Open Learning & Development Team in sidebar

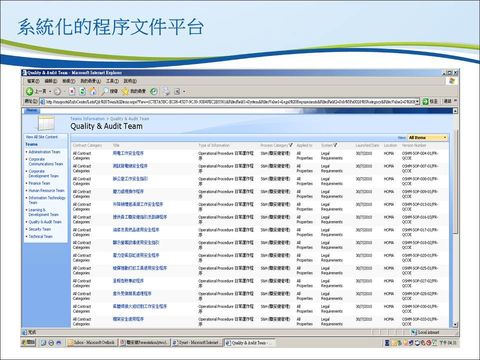[x=44, y=212]
